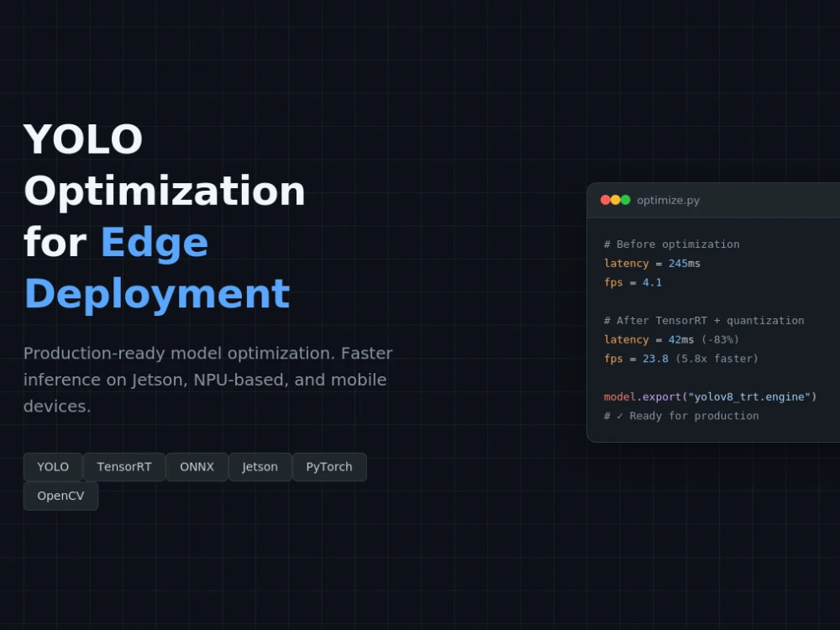Click the 'fps = 4.1' code line
Screen dimensions: 840x630
(x=633, y=282)
